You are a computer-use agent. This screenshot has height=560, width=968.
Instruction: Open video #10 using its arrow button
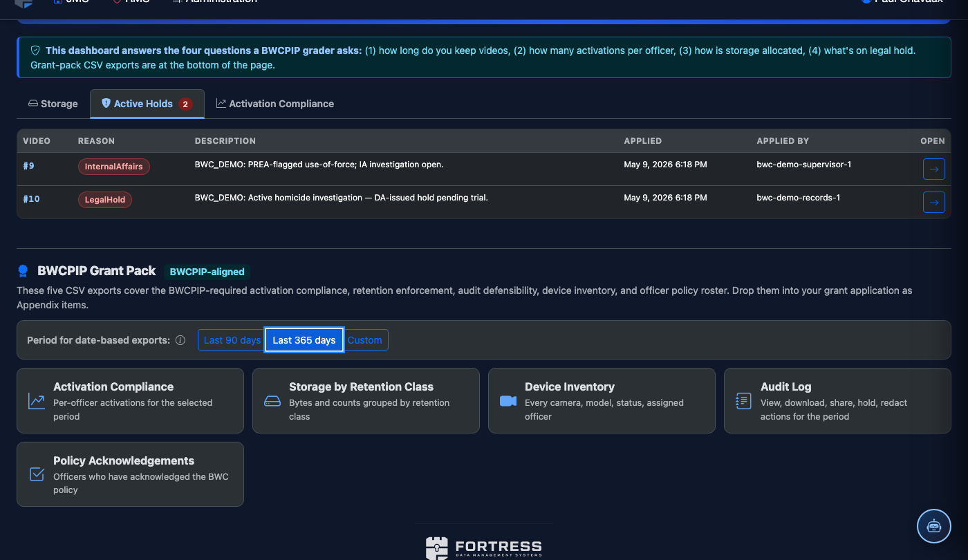pos(934,202)
